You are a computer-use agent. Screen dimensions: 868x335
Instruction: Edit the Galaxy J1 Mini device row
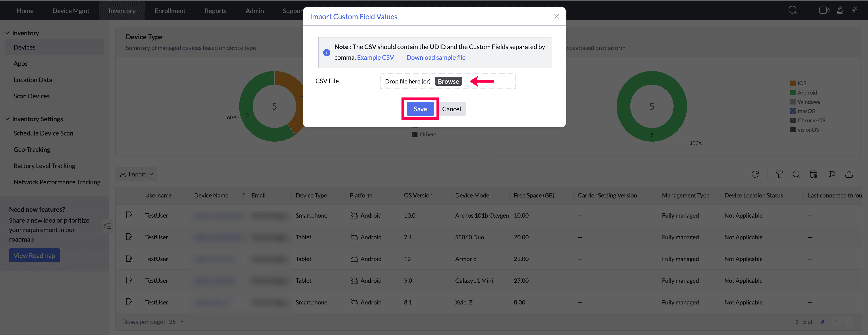pyautogui.click(x=129, y=280)
